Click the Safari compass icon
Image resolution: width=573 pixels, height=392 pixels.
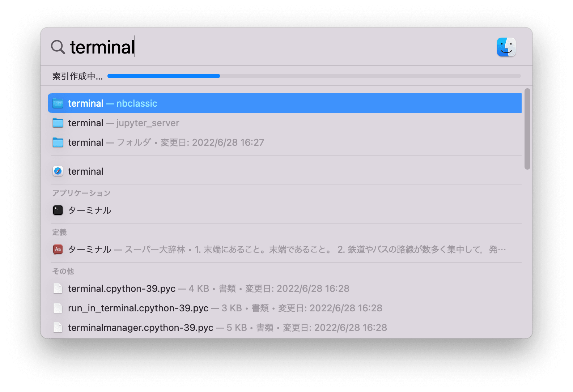tap(58, 171)
